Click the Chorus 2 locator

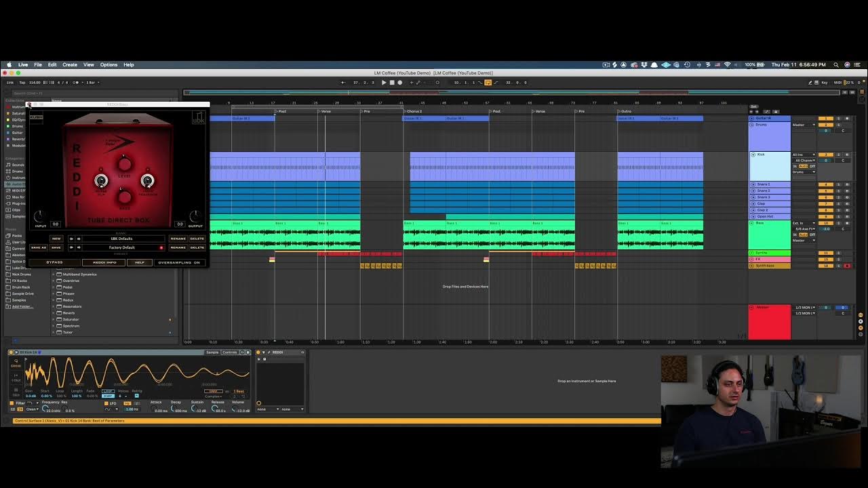point(414,111)
